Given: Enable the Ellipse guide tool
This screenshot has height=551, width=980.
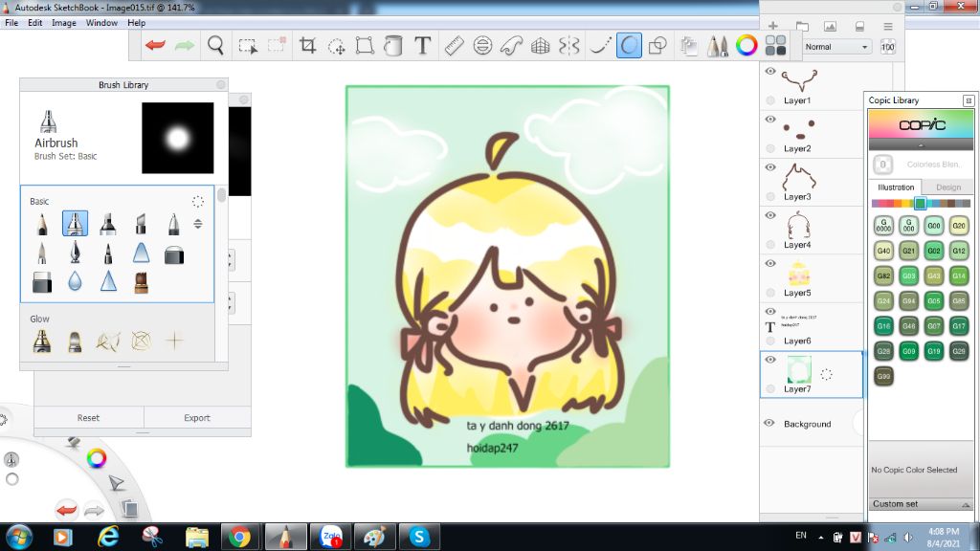Looking at the screenshot, I should [482, 46].
